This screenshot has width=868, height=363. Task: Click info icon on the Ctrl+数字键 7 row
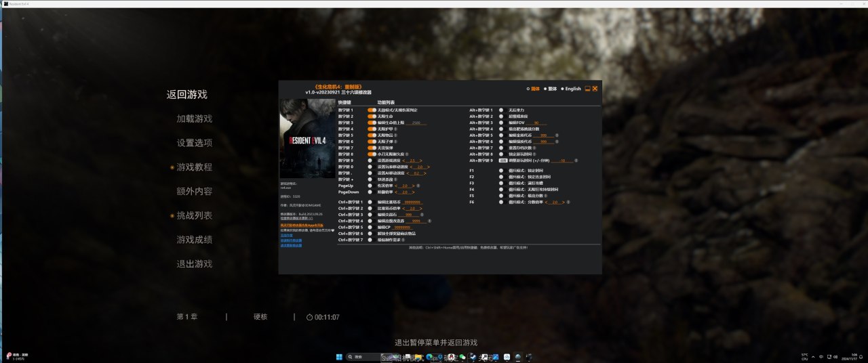pyautogui.click(x=403, y=240)
